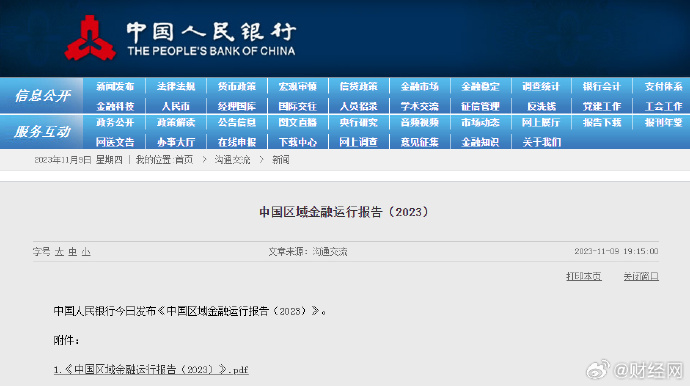Go to 关于我们 page

click(x=542, y=142)
